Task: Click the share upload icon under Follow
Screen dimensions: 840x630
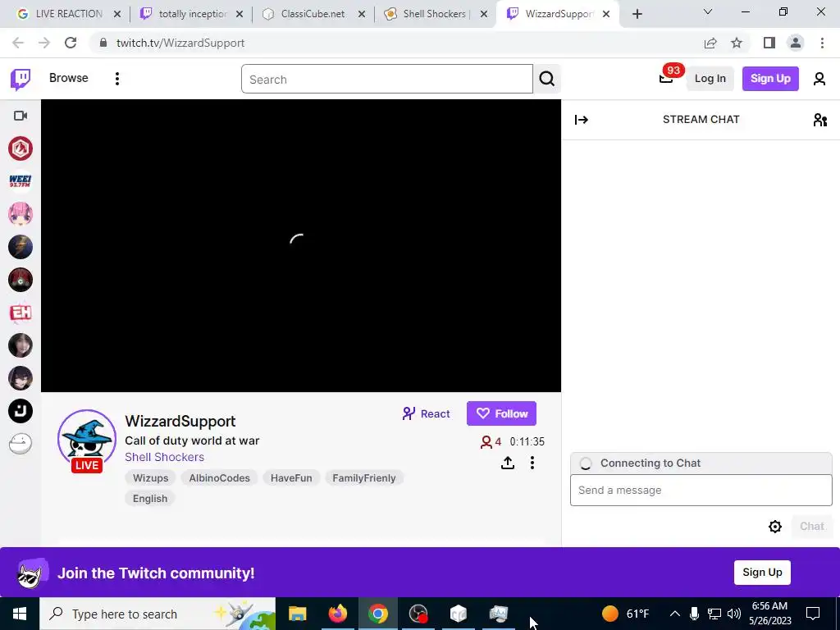Action: click(507, 463)
